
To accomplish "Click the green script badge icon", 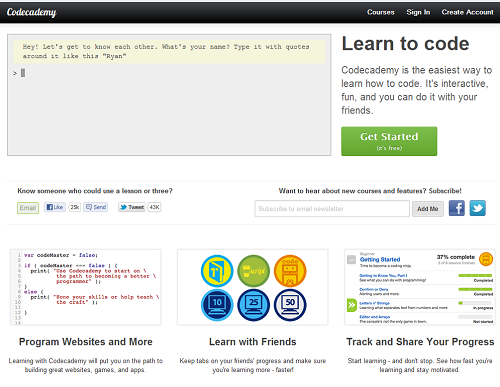I will [253, 271].
